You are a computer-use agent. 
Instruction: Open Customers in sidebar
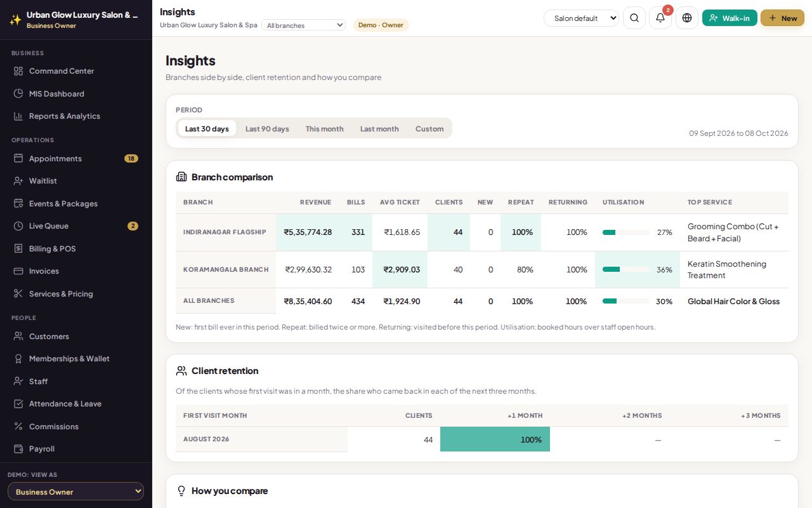coord(76,336)
